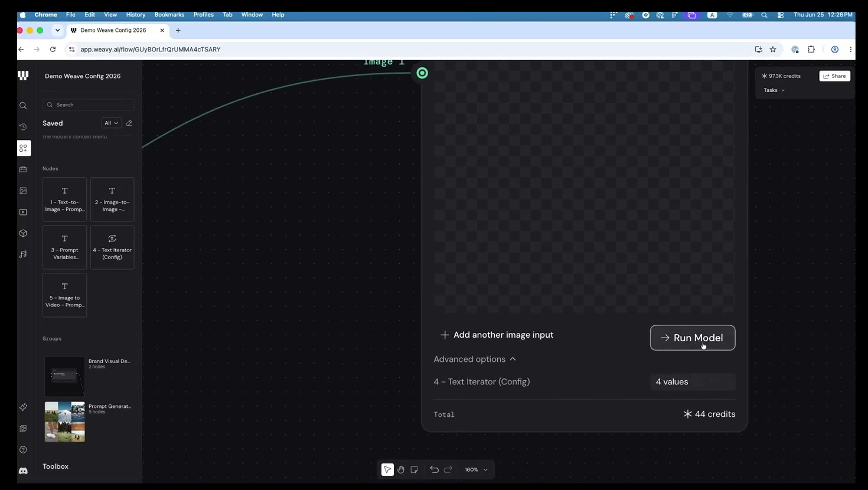Click the sidebar Search field
This screenshot has width=868, height=490.
tap(88, 104)
